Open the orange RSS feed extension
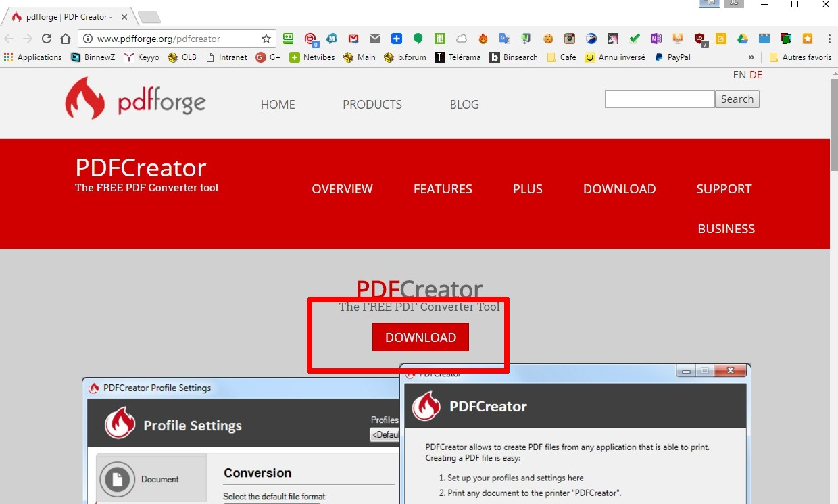Viewport: 838px width, 504px height. (x=678, y=39)
